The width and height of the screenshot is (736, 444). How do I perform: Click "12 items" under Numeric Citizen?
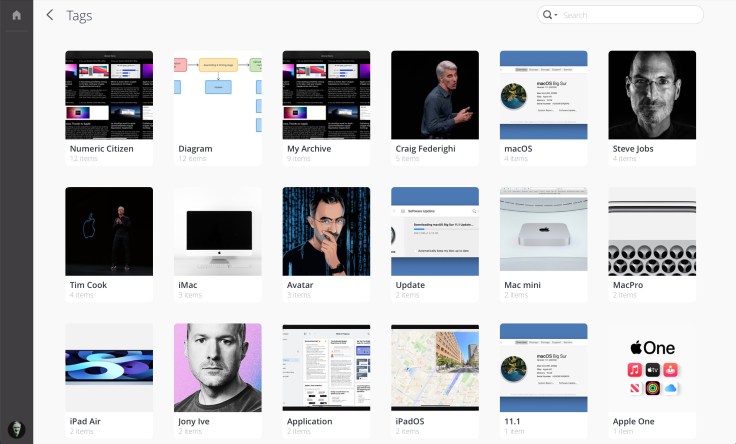84,159
